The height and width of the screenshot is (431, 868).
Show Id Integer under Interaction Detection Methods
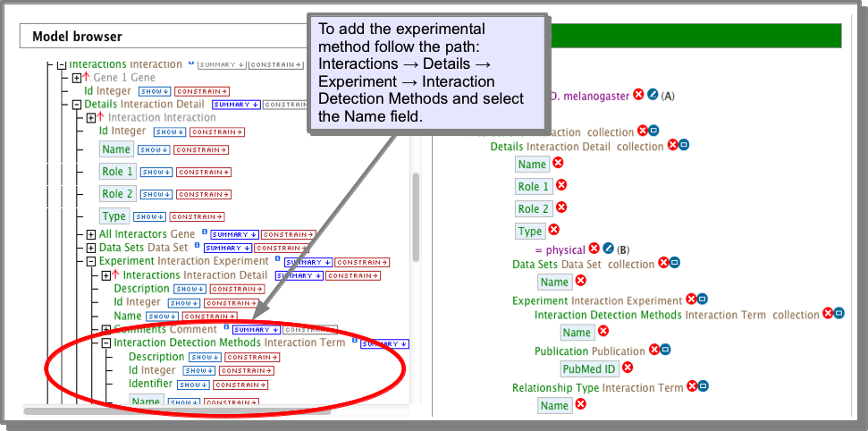pyautogui.click(x=199, y=370)
